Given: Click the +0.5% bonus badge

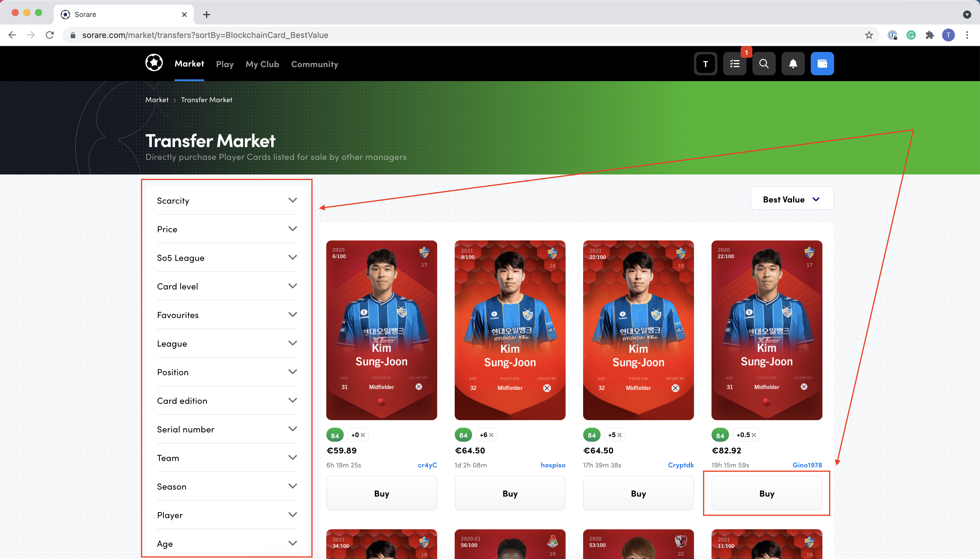Looking at the screenshot, I should click(746, 435).
